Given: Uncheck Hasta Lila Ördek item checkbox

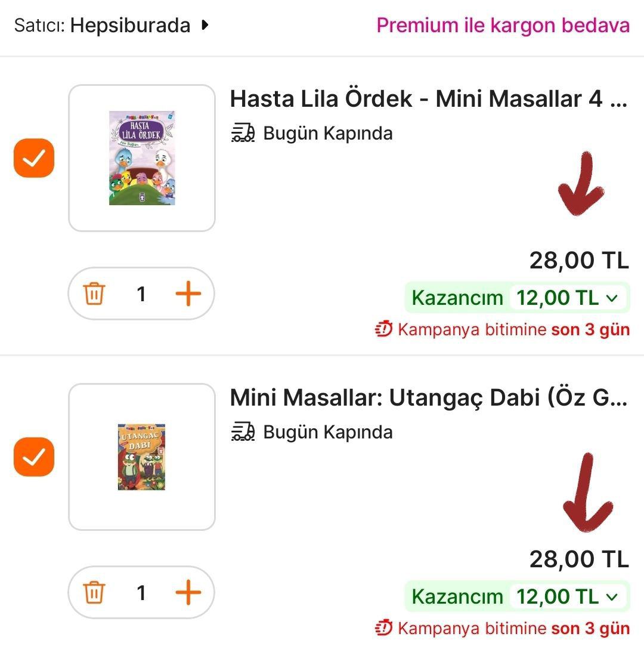Looking at the screenshot, I should [x=34, y=159].
